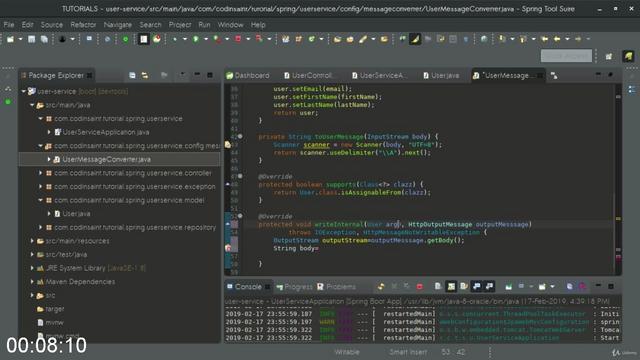Click the green Boot Dashboard toolbar icon

[125, 39]
